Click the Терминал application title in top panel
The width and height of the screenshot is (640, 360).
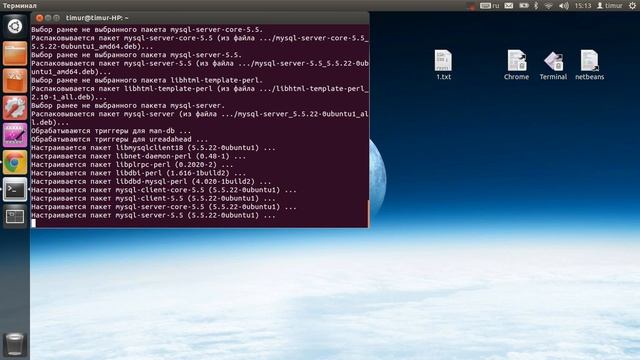[x=20, y=6]
